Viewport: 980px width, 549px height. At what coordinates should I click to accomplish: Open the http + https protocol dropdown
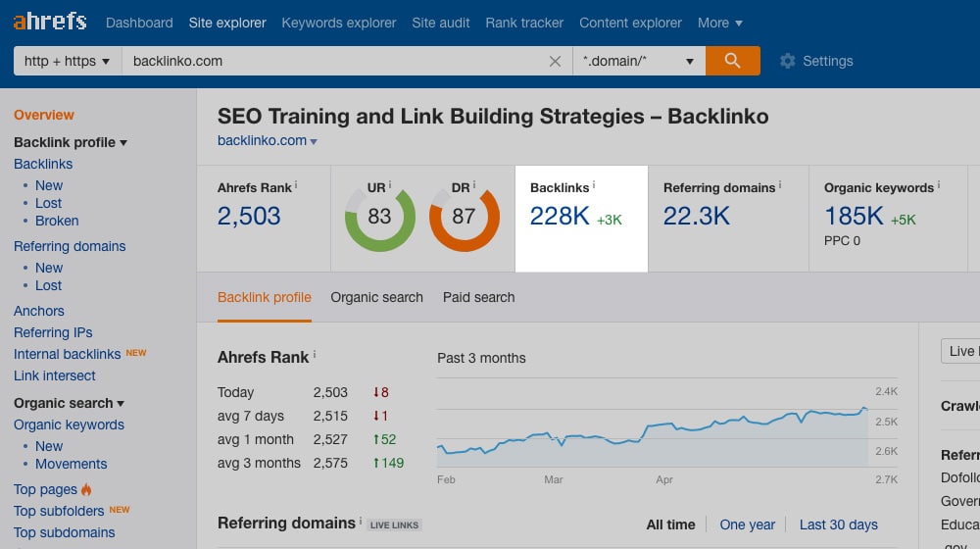(x=68, y=61)
